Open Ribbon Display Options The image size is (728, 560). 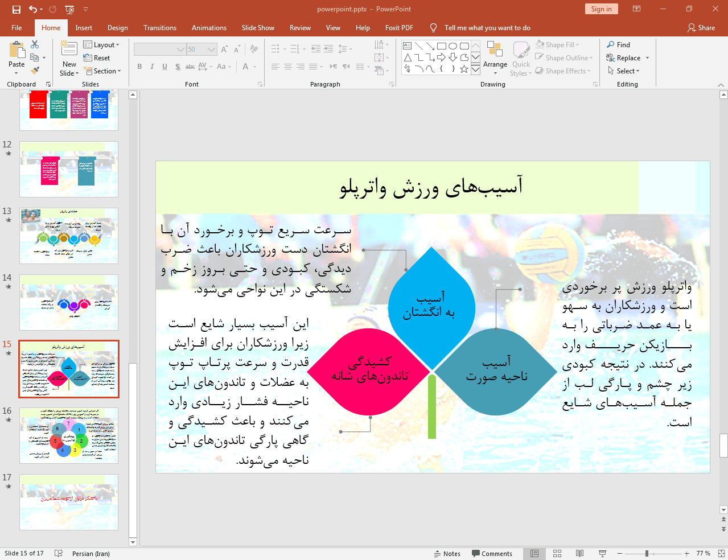[637, 9]
